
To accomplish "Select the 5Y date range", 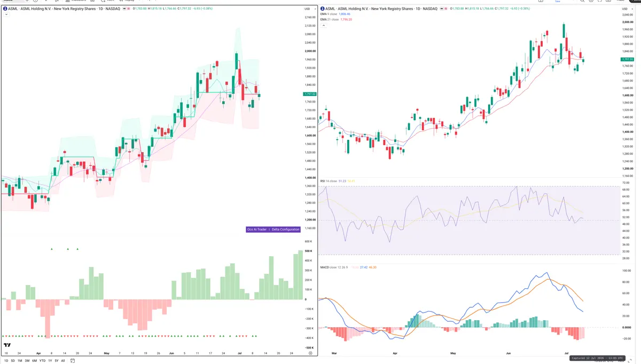I will pos(57,361).
